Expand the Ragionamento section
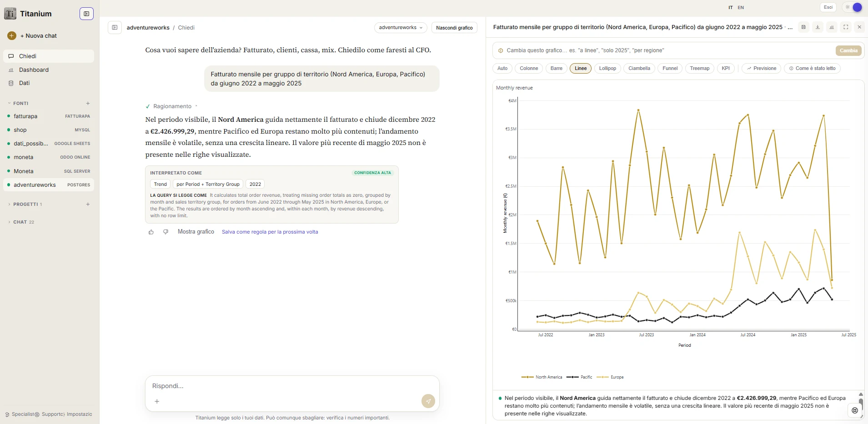868x424 pixels. [x=172, y=106]
